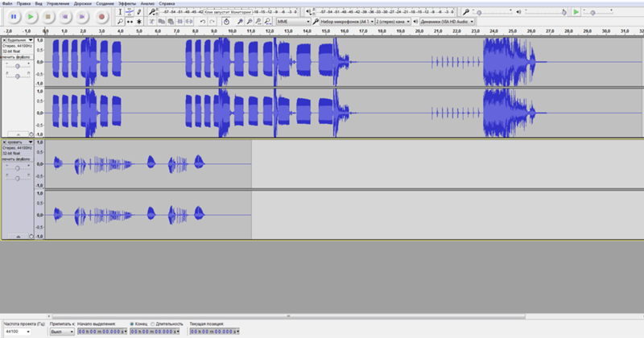
Task: Open the 'Динамики' output device dropdown
Action: (x=447, y=22)
